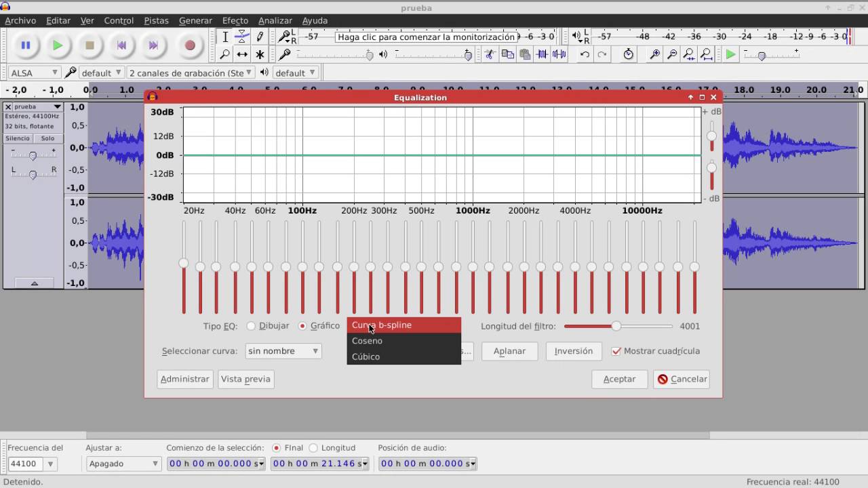Screen dimensions: 868x488
Task: Open the Analizar menu
Action: click(275, 20)
